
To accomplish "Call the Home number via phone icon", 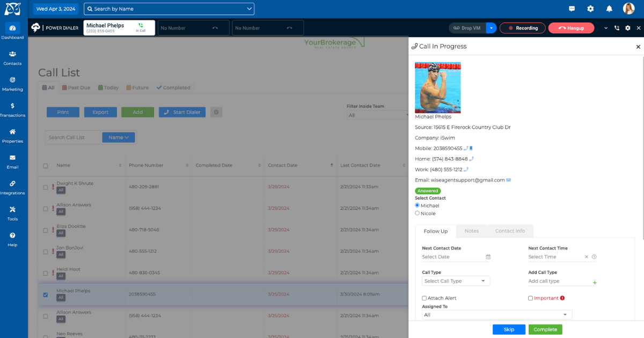I will (x=471, y=159).
